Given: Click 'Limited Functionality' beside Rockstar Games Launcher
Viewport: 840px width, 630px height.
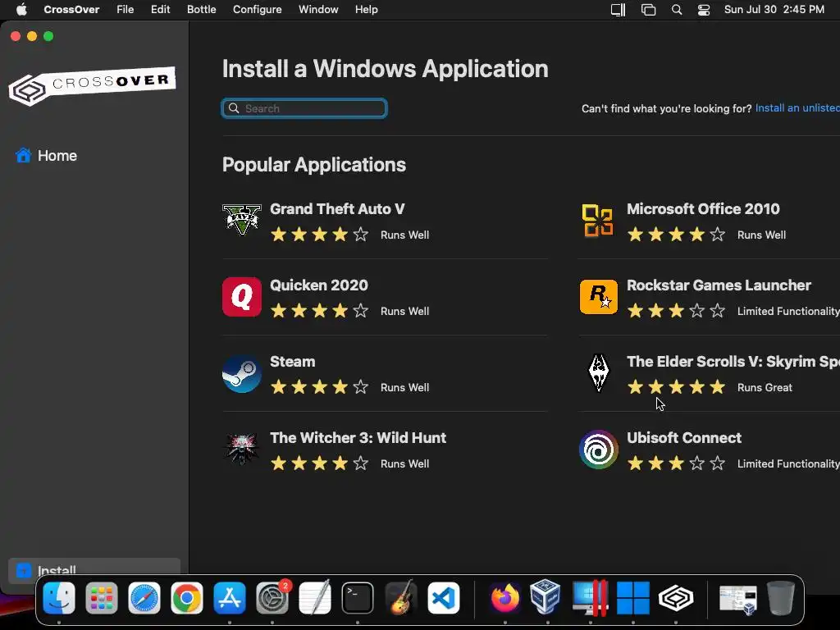Looking at the screenshot, I should (x=788, y=311).
